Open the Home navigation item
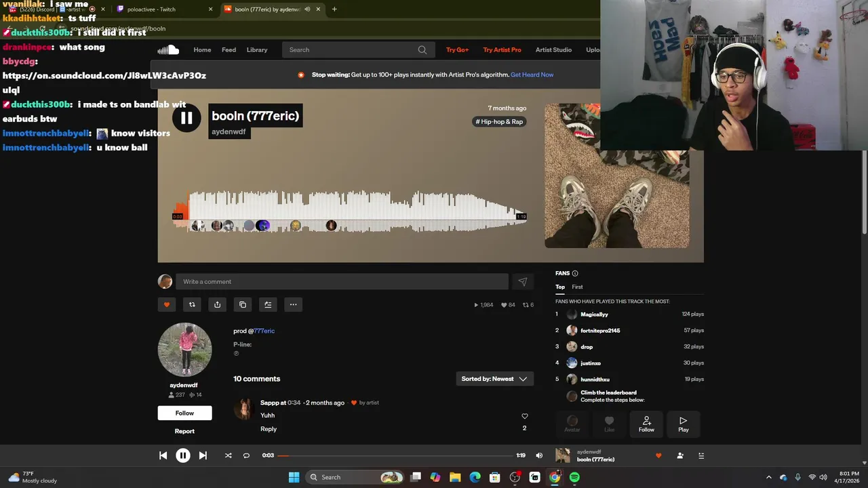Viewport: 868px width, 488px height. pyautogui.click(x=202, y=49)
